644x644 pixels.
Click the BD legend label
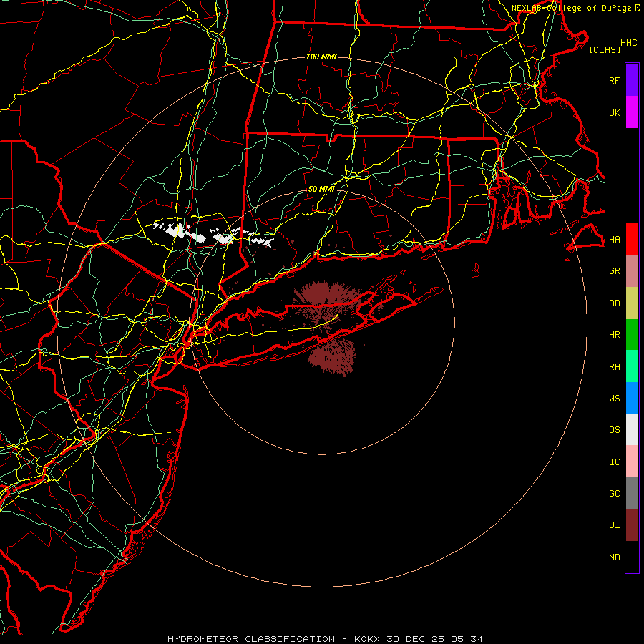[614, 303]
